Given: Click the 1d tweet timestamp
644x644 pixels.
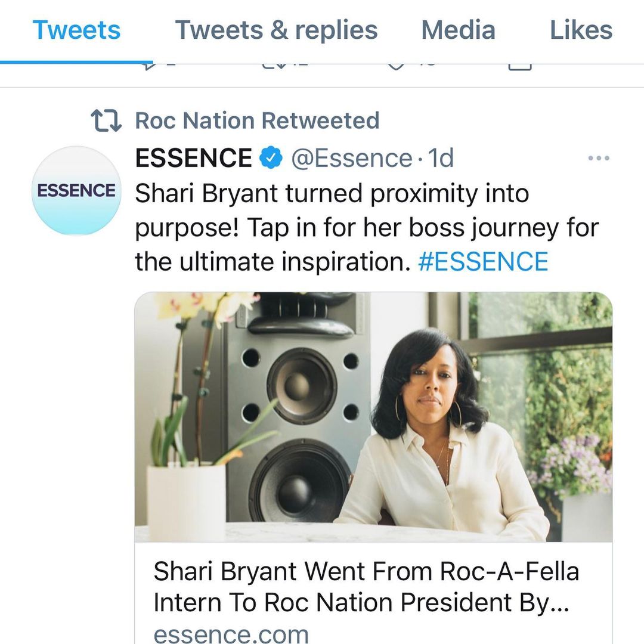Looking at the screenshot, I should click(x=441, y=159).
